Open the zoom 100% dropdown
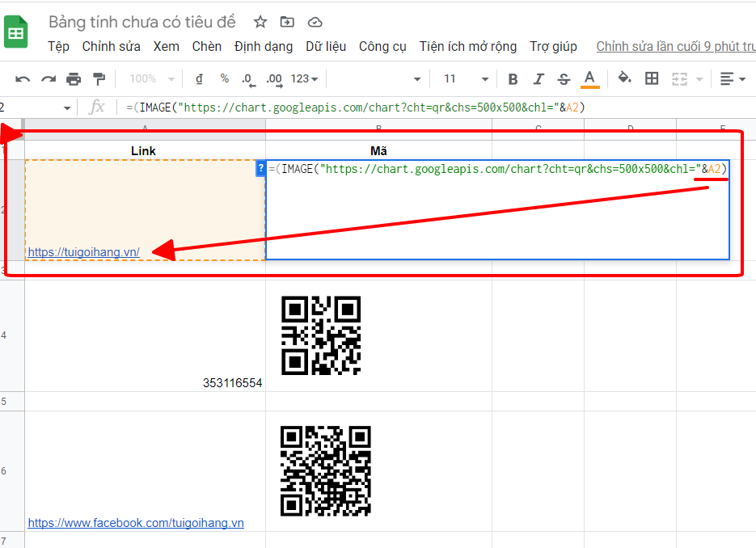 coord(152,79)
